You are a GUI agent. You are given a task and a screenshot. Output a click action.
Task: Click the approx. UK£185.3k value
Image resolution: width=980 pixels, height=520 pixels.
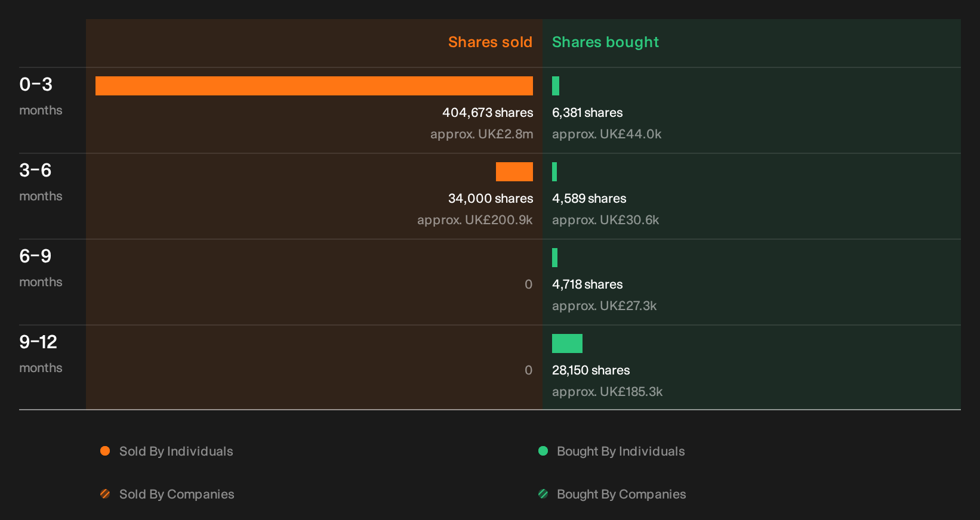tap(608, 392)
